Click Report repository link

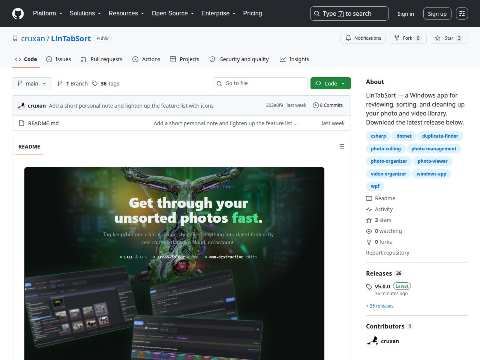[x=387, y=253]
